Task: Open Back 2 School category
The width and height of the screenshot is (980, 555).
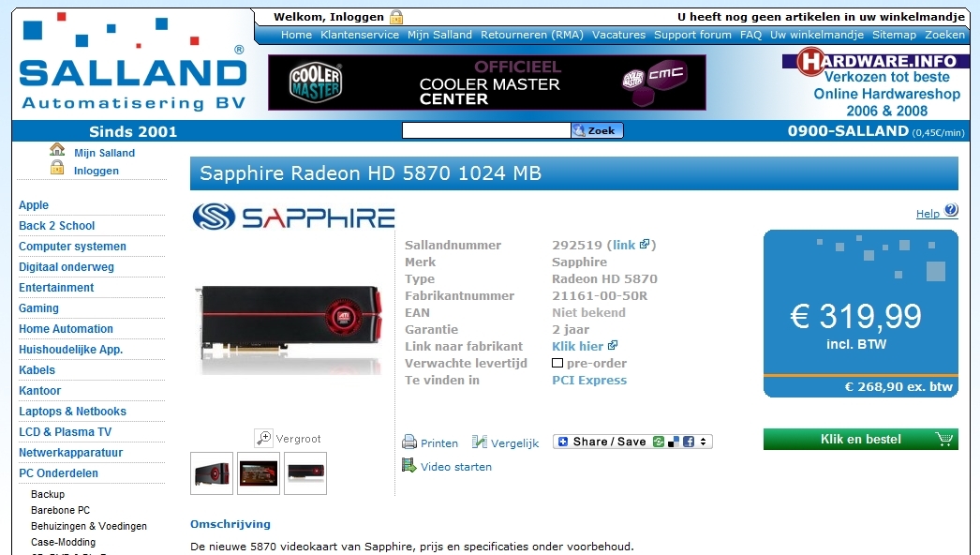Action: [x=57, y=226]
